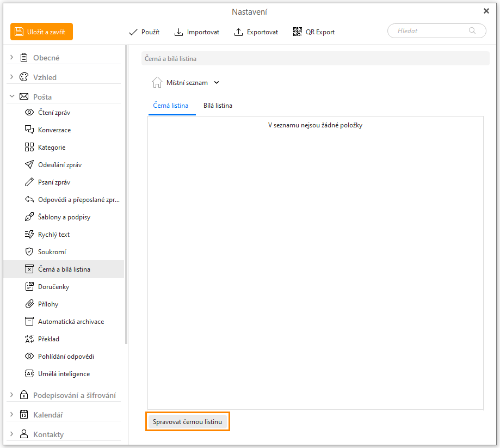
Task: Expand the Obecné section chevron
Action: pos(12,58)
